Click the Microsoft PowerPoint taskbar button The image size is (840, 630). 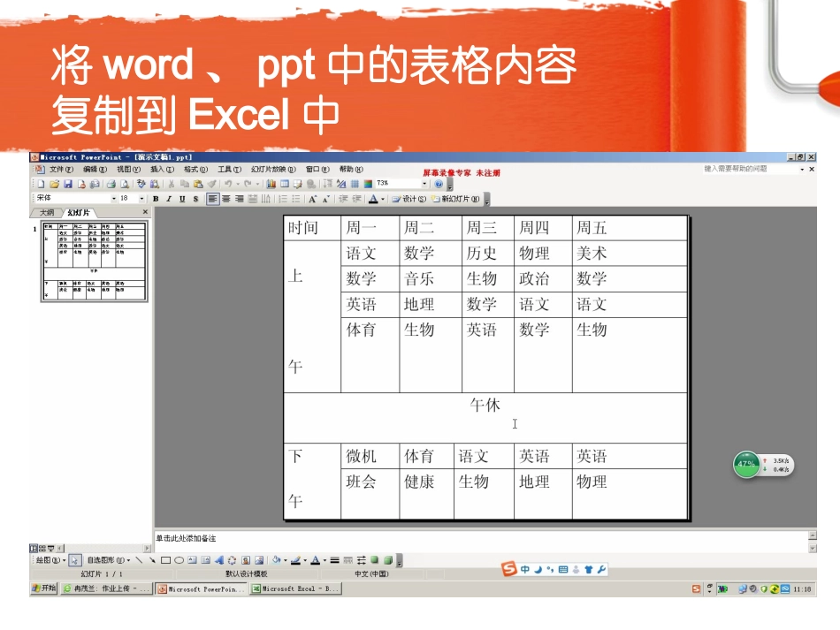[x=202, y=588]
